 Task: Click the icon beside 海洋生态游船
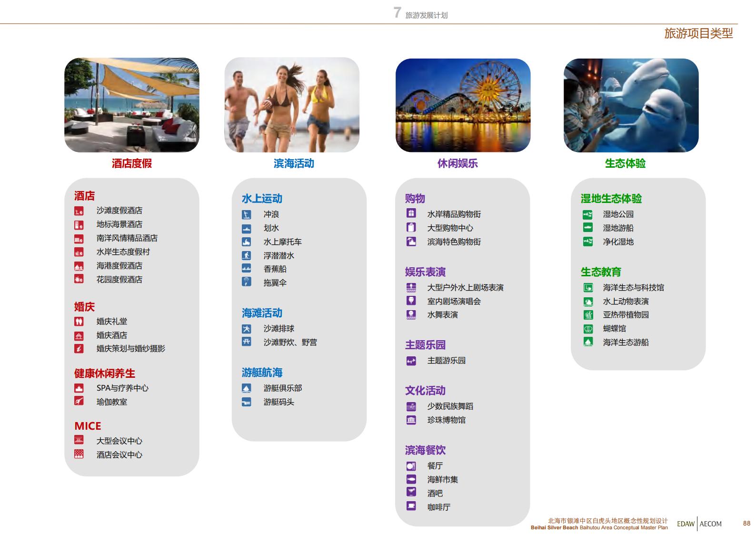[588, 342]
